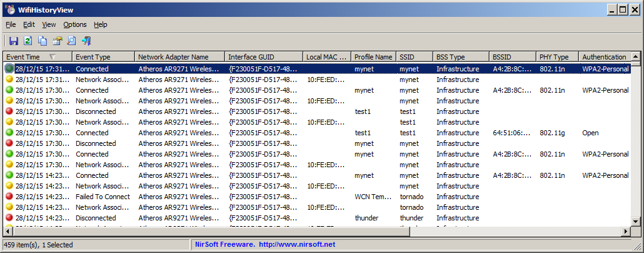This screenshot has width=644, height=253.
Task: Sort by the Authentication column header
Action: point(604,57)
